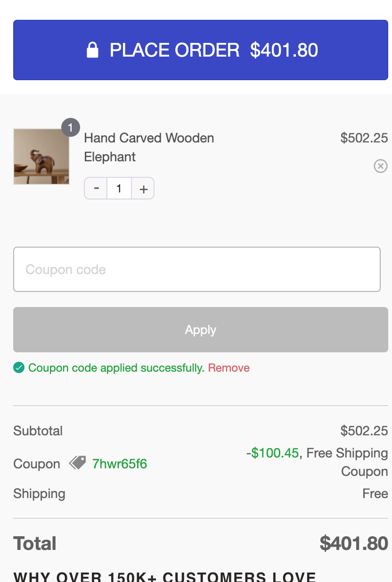Click the green success checkmark icon
The width and height of the screenshot is (392, 582).
pos(19,367)
